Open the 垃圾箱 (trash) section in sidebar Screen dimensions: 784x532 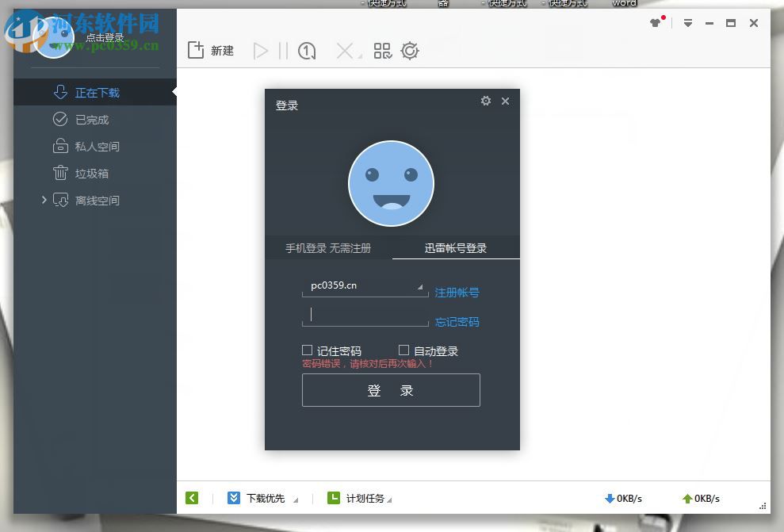pos(84,173)
